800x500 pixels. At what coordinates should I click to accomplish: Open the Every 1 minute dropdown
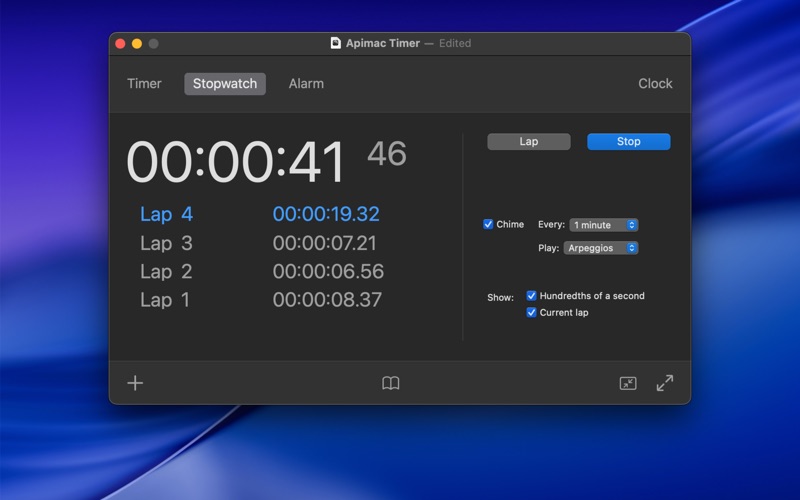(604, 225)
